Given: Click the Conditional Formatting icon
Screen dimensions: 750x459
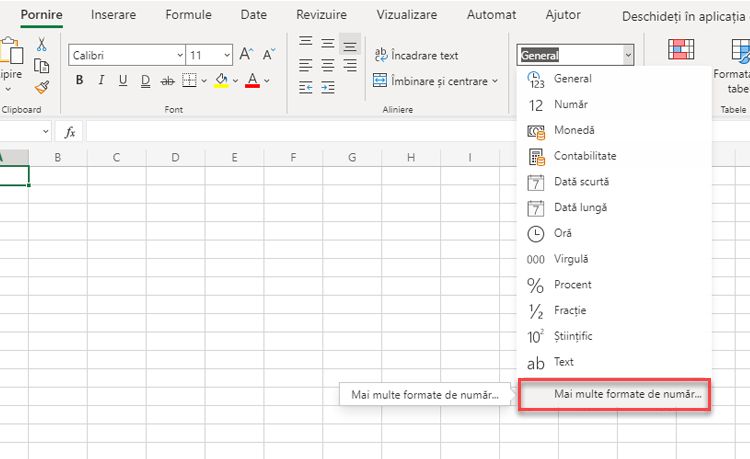Looking at the screenshot, I should pyautogui.click(x=681, y=49).
